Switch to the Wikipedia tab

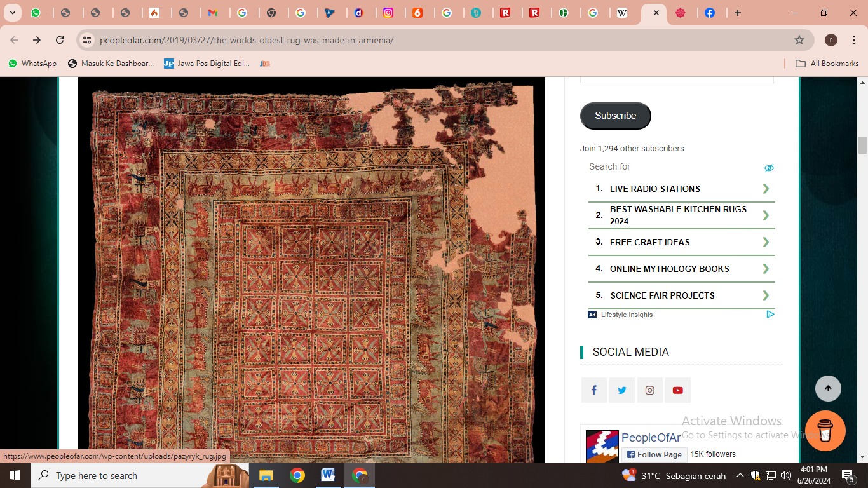coord(623,13)
